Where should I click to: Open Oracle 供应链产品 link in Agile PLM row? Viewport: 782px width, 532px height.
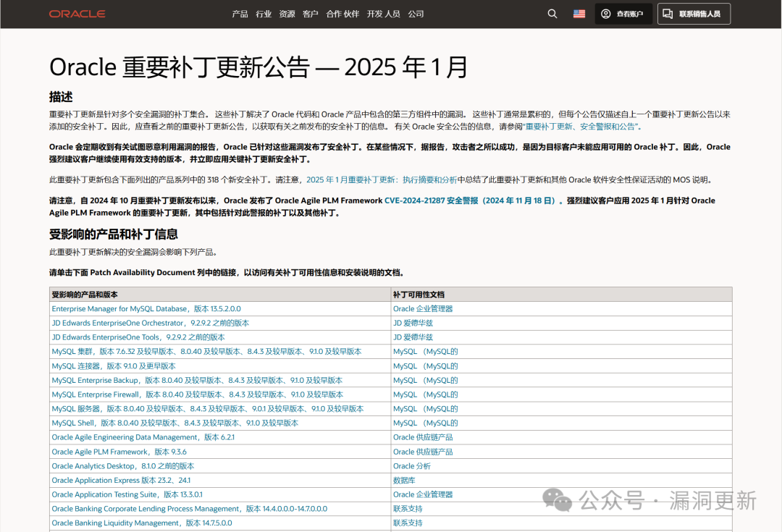point(422,452)
